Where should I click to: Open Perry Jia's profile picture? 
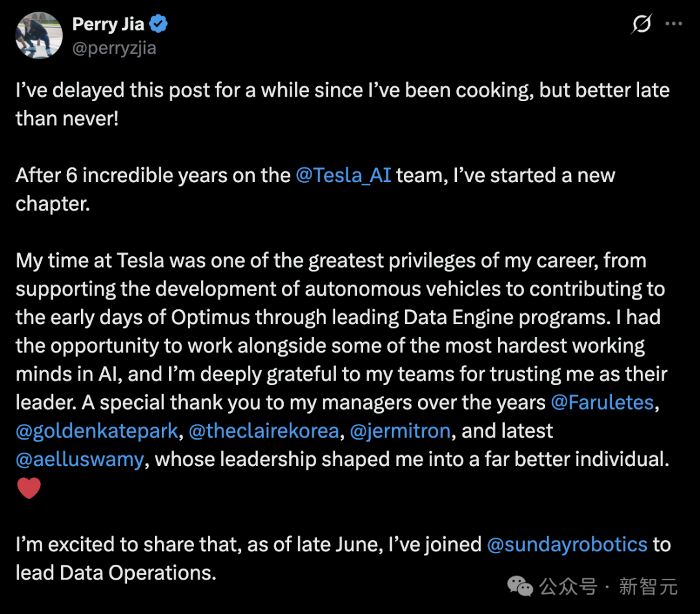(39, 35)
